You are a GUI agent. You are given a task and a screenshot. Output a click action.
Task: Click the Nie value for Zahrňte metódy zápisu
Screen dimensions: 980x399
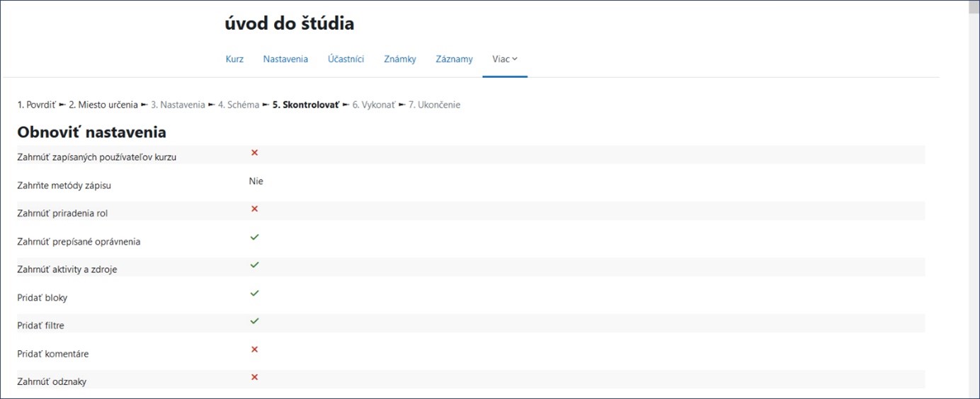(256, 181)
